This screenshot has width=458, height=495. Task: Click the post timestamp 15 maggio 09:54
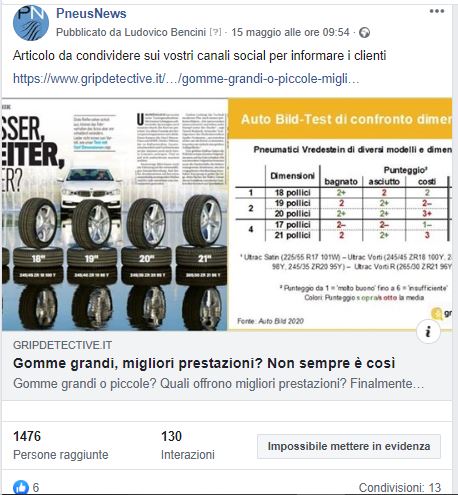tap(290, 32)
